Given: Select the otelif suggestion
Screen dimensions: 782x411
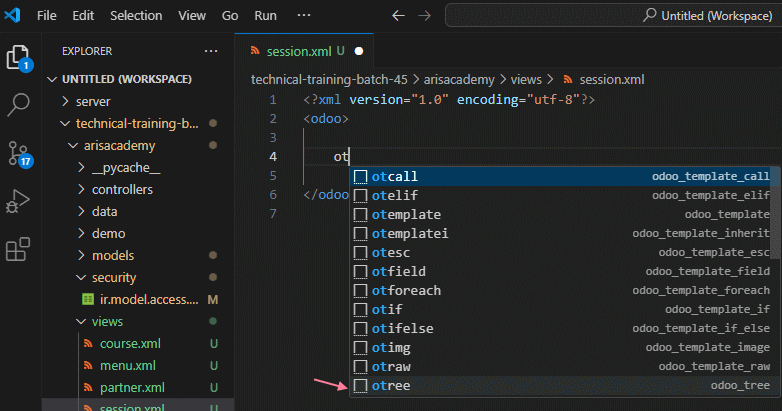Looking at the screenshot, I should [x=562, y=196].
